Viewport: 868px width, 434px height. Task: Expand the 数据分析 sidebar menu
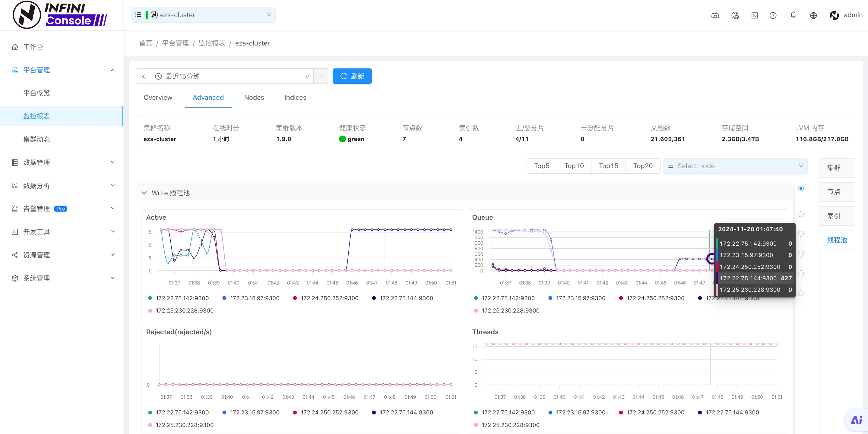[x=113, y=186]
